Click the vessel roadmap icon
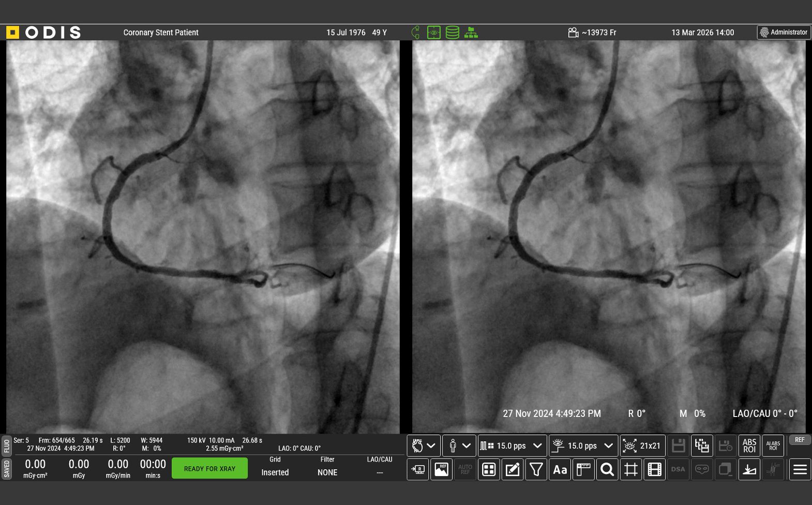 pyautogui.click(x=773, y=469)
